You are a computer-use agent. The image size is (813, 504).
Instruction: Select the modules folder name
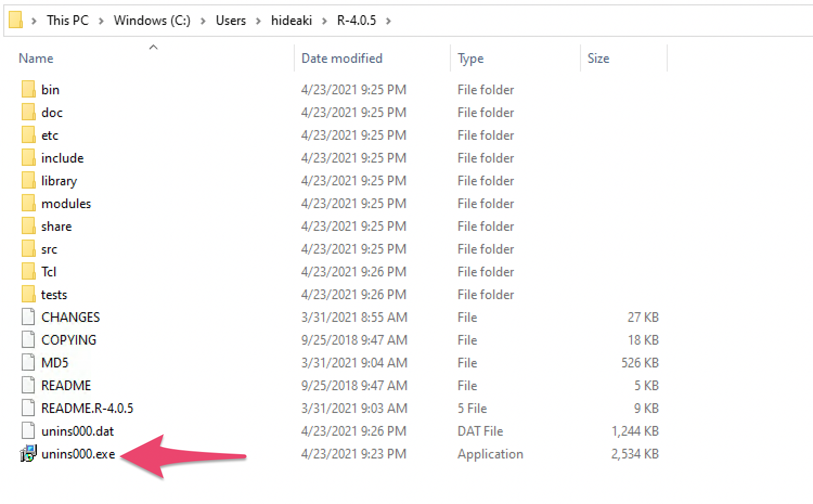pyautogui.click(x=66, y=204)
